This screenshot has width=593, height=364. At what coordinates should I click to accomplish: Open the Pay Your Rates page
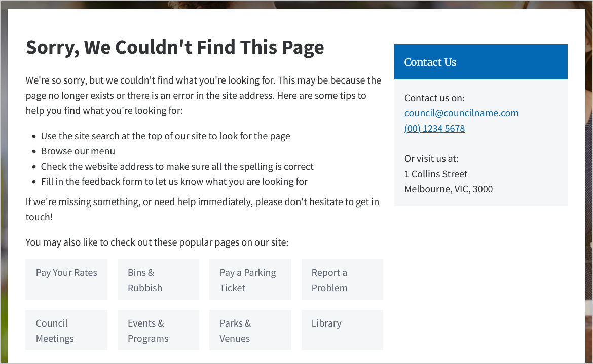[66, 279]
